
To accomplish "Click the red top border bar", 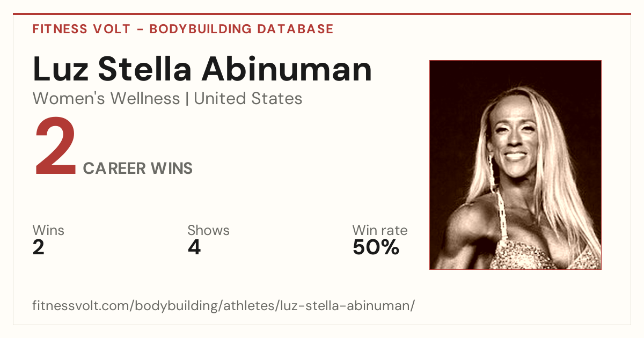I will (322, 14).
